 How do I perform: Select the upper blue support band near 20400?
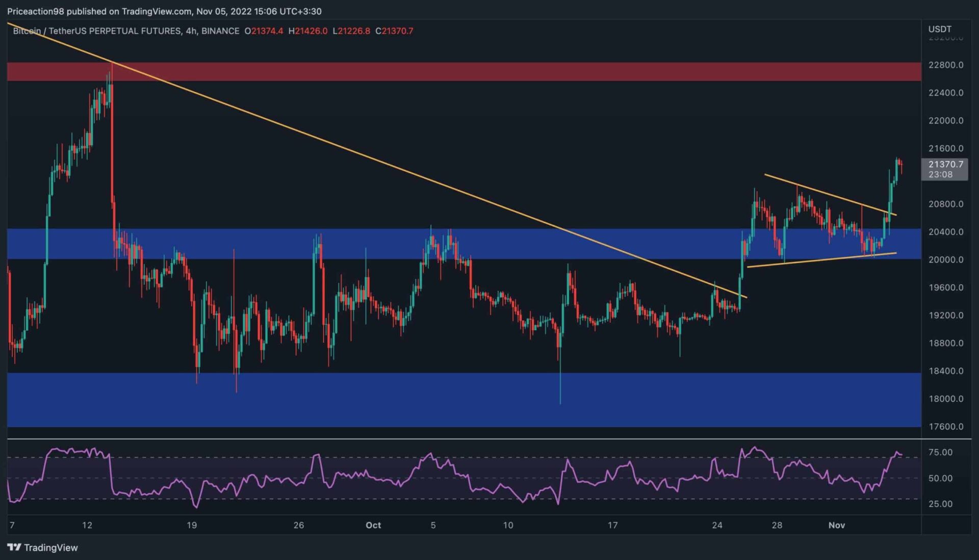(x=510, y=244)
